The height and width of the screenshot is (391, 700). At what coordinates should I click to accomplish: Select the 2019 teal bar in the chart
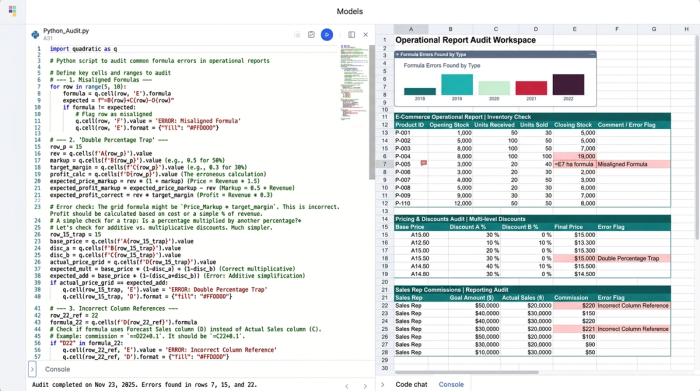point(457,84)
